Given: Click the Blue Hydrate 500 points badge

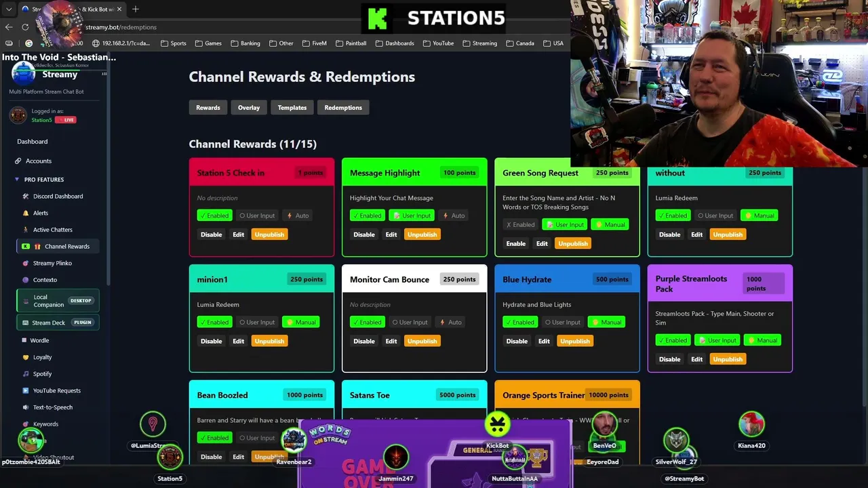Looking at the screenshot, I should [x=612, y=279].
